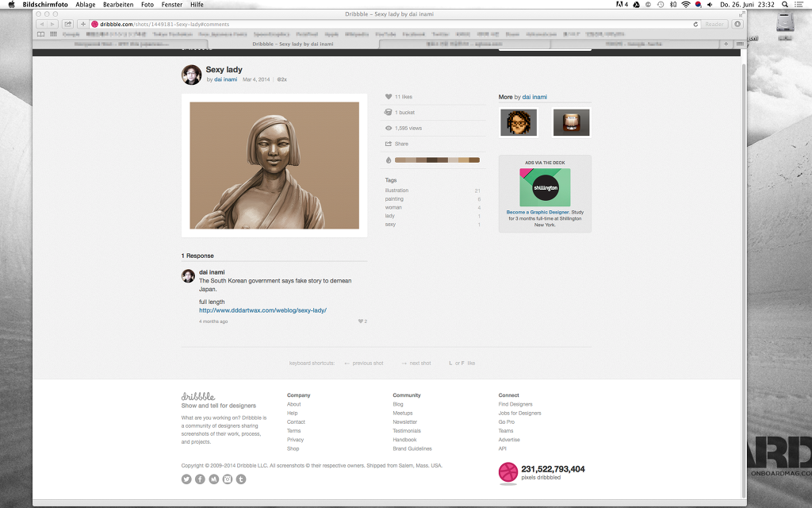
Task: Open the pixel-art face thumbnail
Action: point(519,123)
